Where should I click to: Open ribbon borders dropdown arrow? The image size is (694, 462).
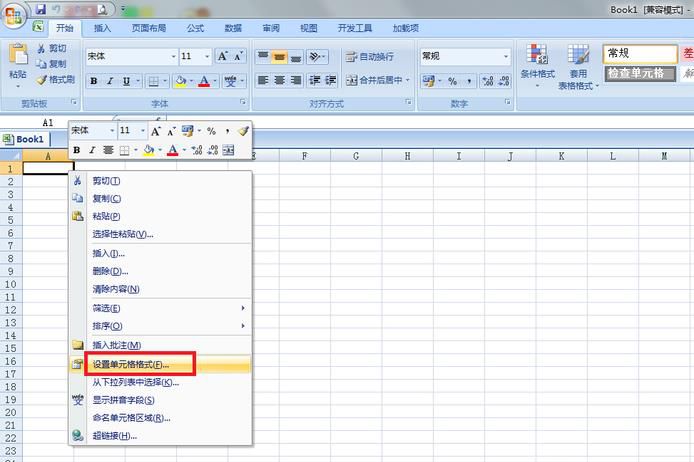tap(165, 81)
